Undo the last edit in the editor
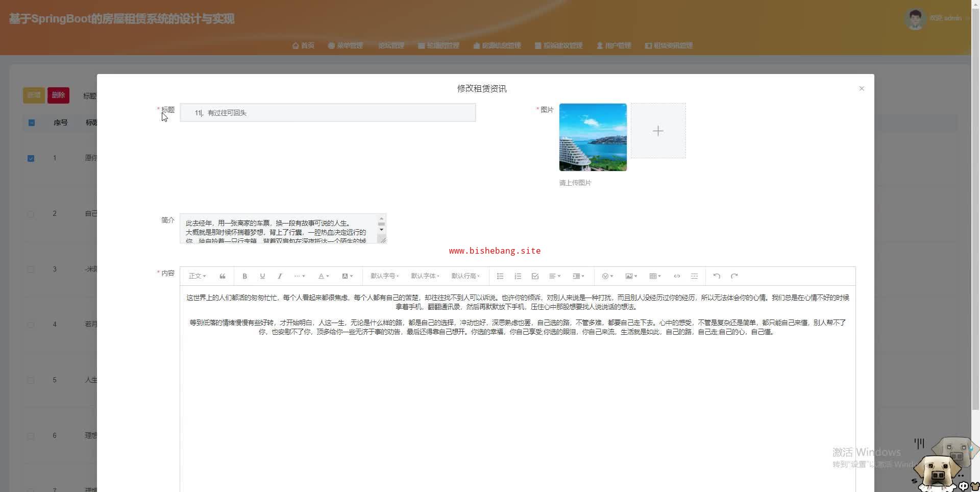Viewport: 980px width, 492px height. coord(717,276)
